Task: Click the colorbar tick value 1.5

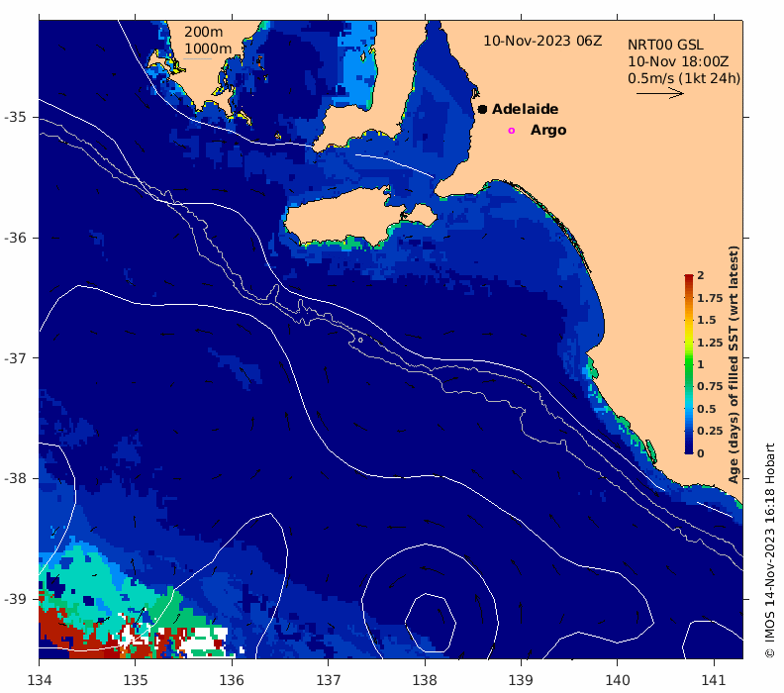Action: 707,320
